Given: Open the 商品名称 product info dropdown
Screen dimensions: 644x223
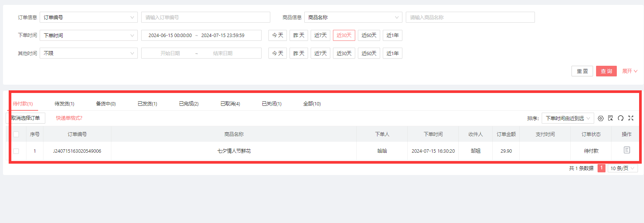Looking at the screenshot, I should point(353,17).
